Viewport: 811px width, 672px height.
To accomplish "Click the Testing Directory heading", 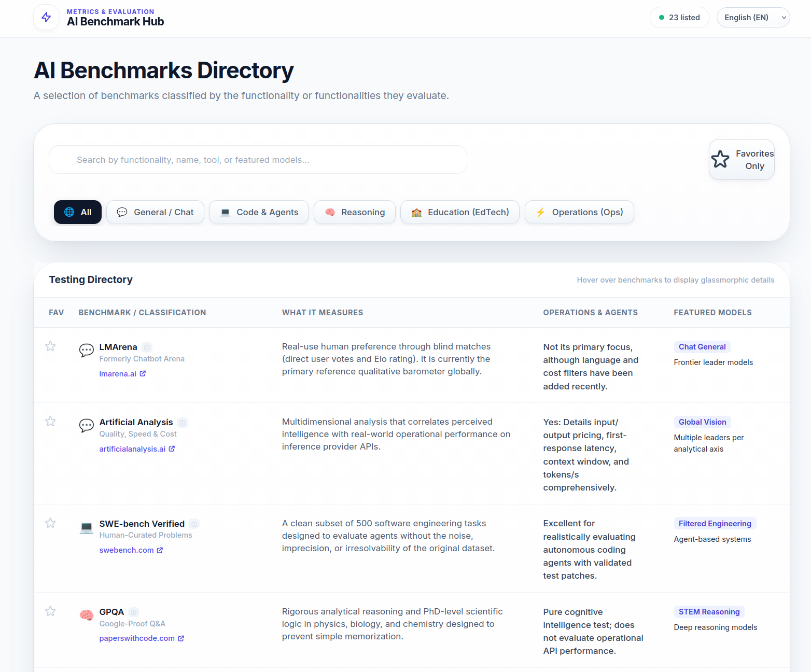I will (91, 279).
